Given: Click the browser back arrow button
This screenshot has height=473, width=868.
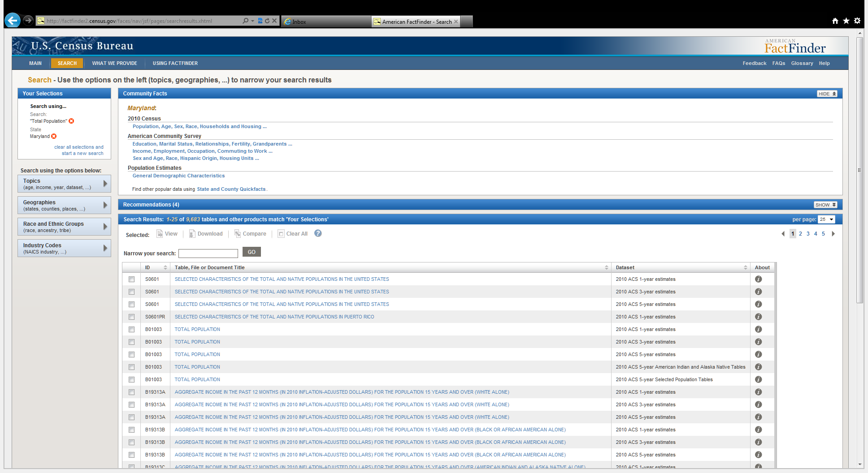Looking at the screenshot, I should click(x=13, y=20).
